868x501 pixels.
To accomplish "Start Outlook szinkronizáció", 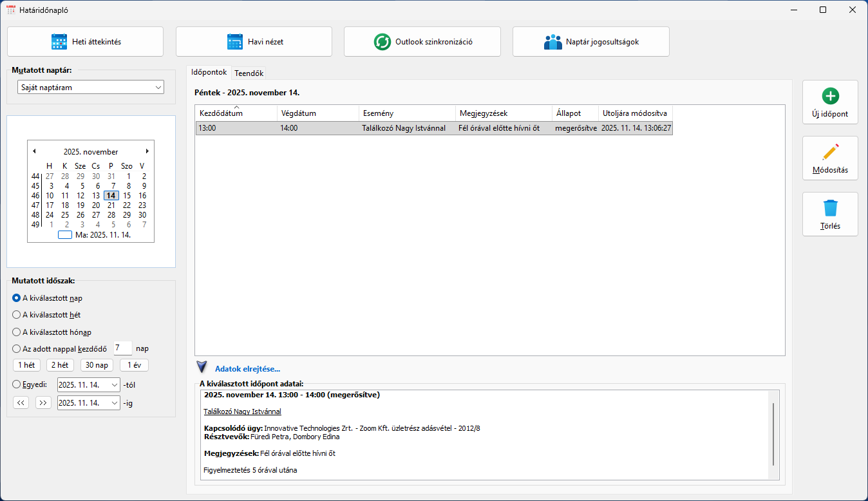I will pos(422,42).
